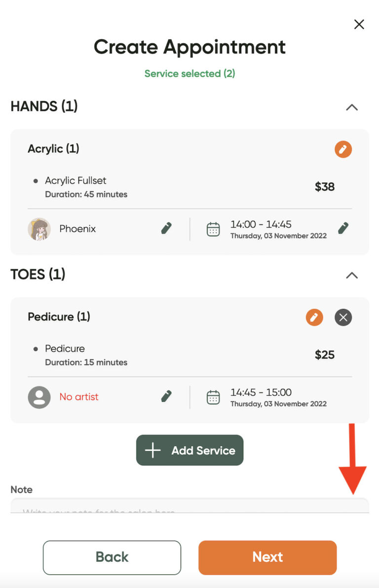Select the No artist red label
Viewport: 379px width, 588px height.
(79, 397)
